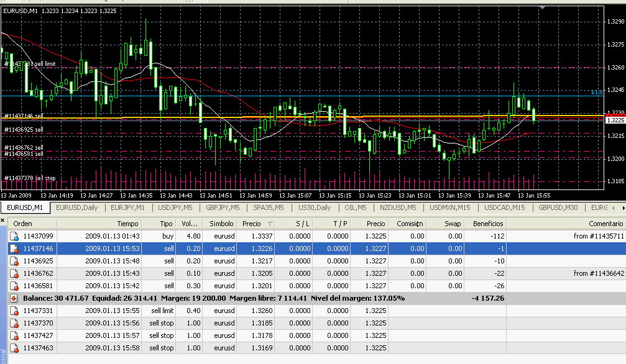Sort the table by Tiempo column header
This screenshot has width=626, height=364.
(127, 224)
